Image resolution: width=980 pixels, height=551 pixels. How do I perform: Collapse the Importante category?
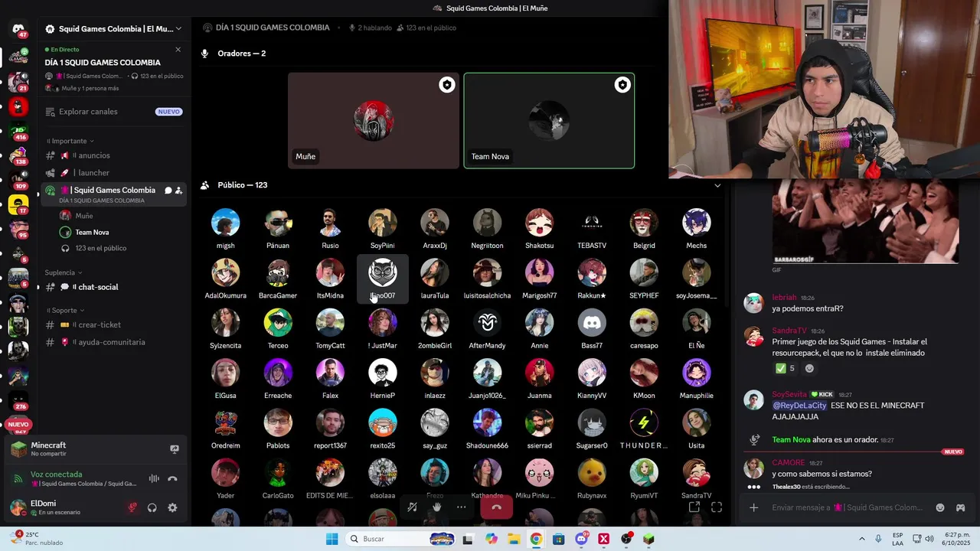pyautogui.click(x=70, y=141)
